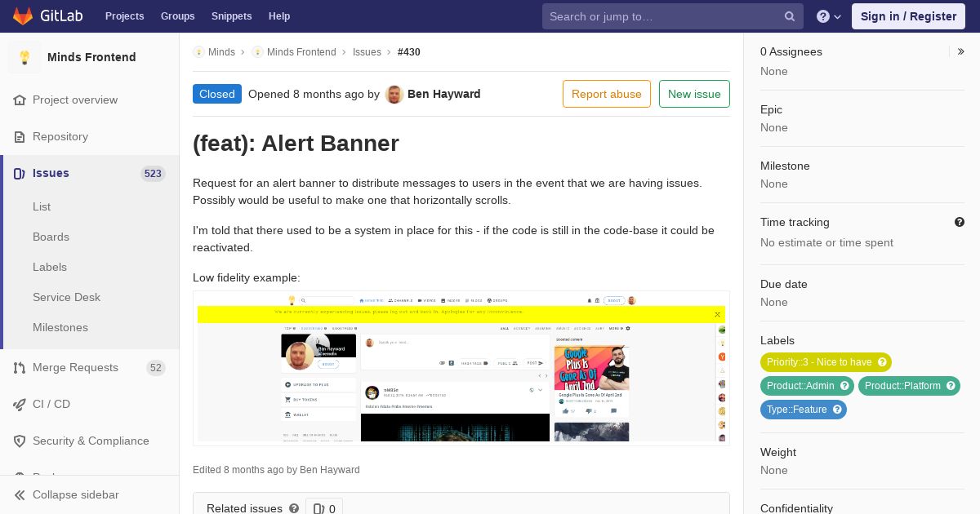Focus the Search or jump to field
This screenshot has height=514, width=980.
coord(673,16)
